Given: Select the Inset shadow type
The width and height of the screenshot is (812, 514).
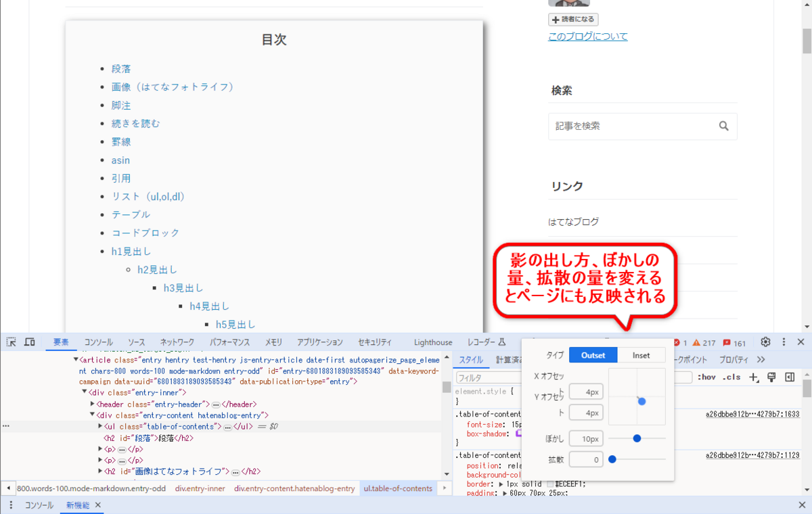Looking at the screenshot, I should 641,355.
